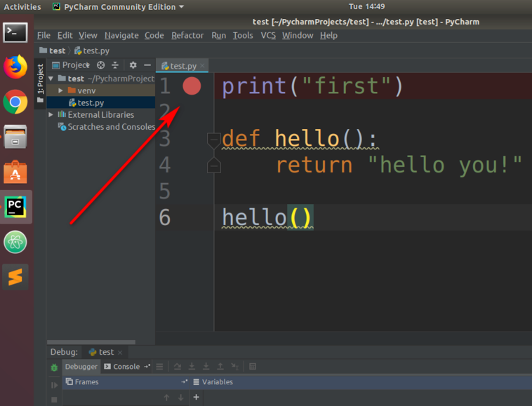Select Scratches and Consoles
This screenshot has width=532, height=406.
(x=106, y=127)
